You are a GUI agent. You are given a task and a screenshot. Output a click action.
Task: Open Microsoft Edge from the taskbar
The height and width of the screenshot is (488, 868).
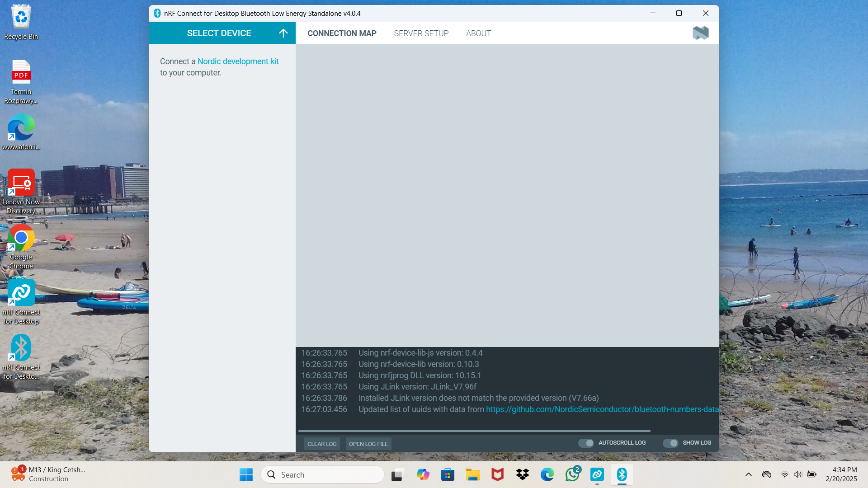point(547,474)
